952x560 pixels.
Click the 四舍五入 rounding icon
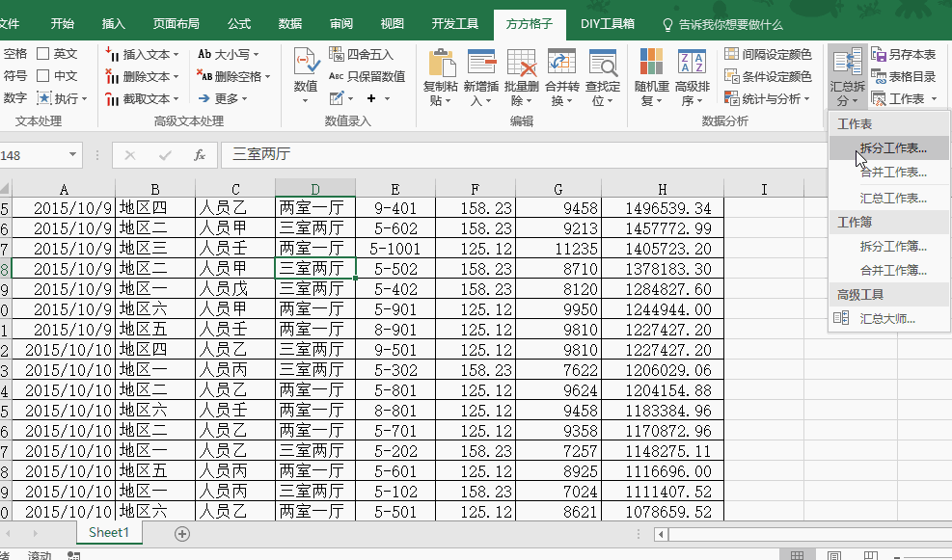pyautogui.click(x=336, y=54)
